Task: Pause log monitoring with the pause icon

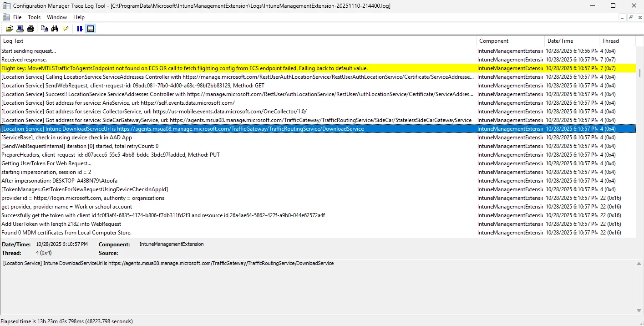Action: [80, 29]
